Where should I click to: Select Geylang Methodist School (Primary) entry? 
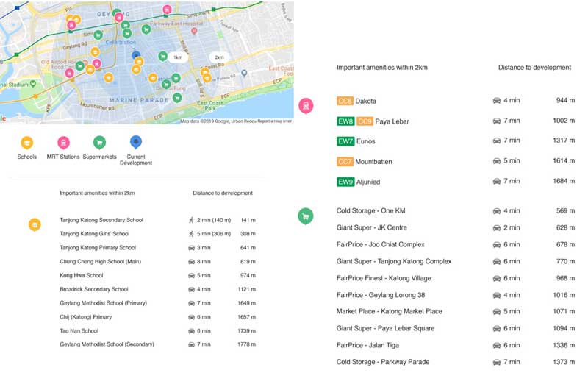click(103, 303)
